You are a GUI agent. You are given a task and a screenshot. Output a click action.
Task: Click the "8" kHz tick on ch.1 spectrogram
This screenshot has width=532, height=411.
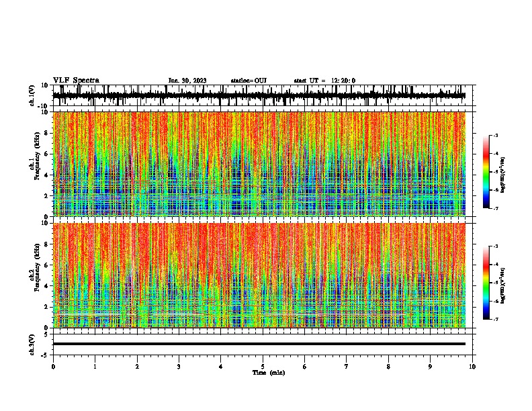point(46,133)
